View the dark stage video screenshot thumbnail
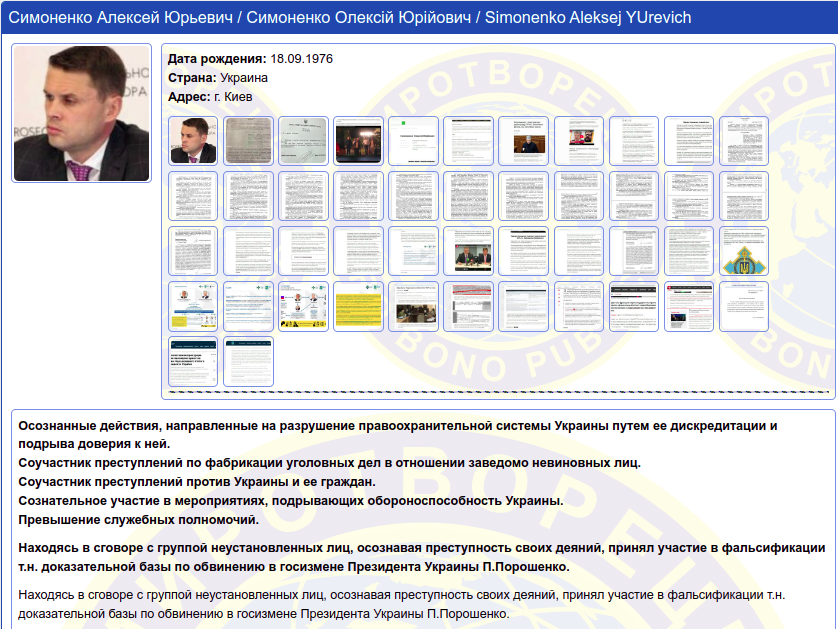This screenshot has width=838, height=629. tap(358, 140)
